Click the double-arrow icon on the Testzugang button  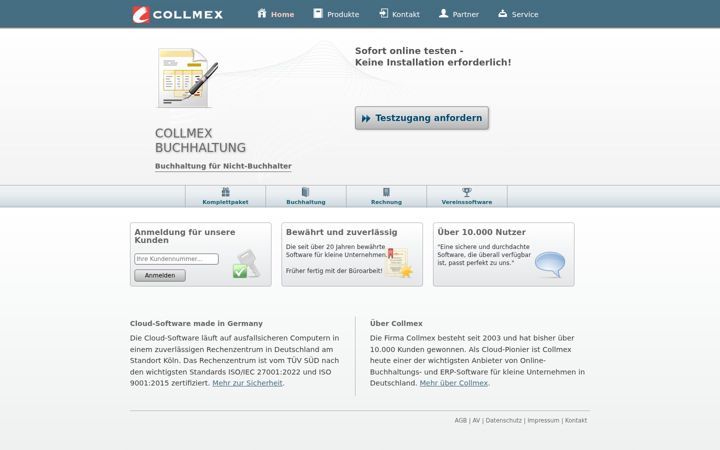[366, 118]
